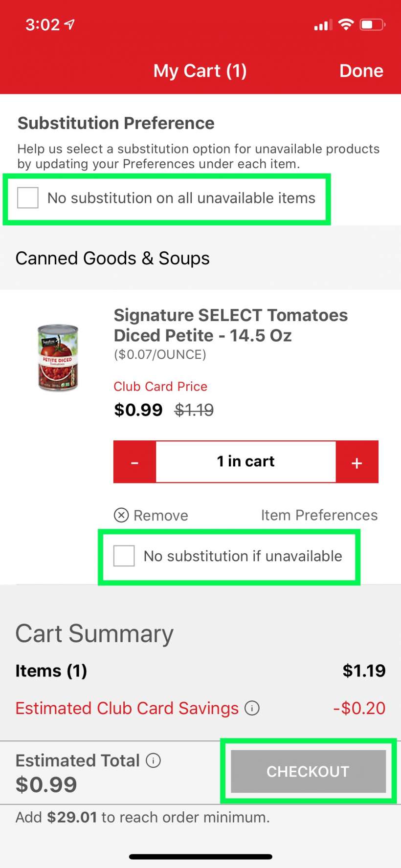Enable No substitution on all unavailable items

click(28, 198)
